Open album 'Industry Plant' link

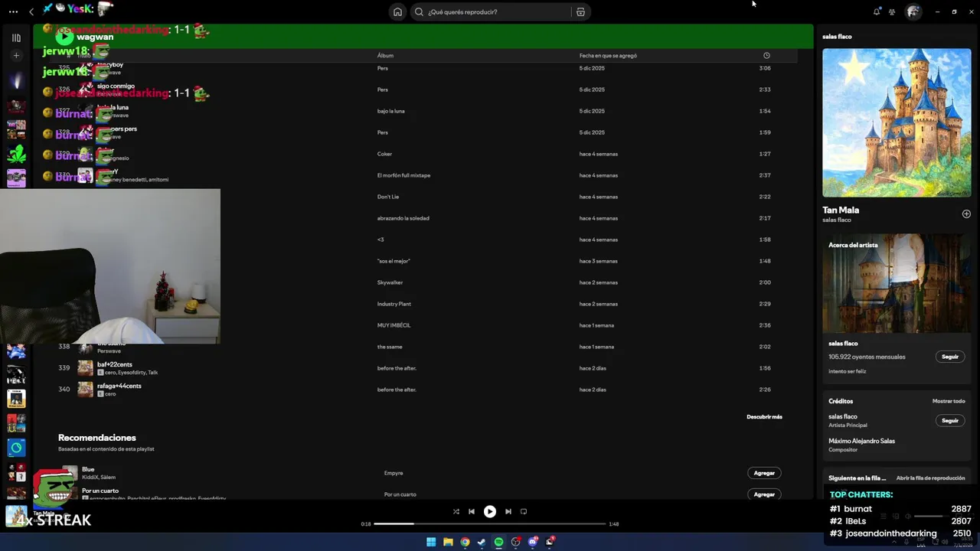click(x=394, y=304)
